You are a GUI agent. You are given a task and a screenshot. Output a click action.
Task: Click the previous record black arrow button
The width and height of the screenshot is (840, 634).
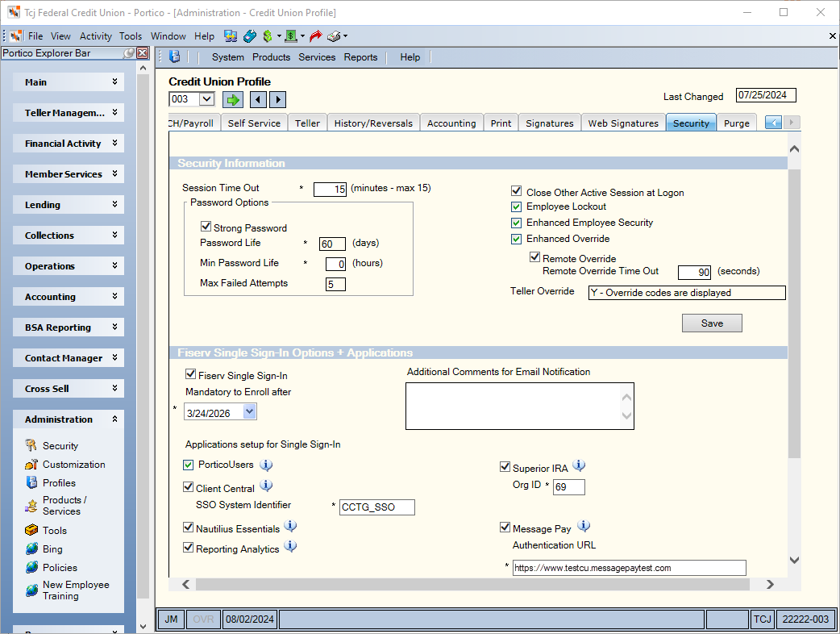(x=258, y=100)
